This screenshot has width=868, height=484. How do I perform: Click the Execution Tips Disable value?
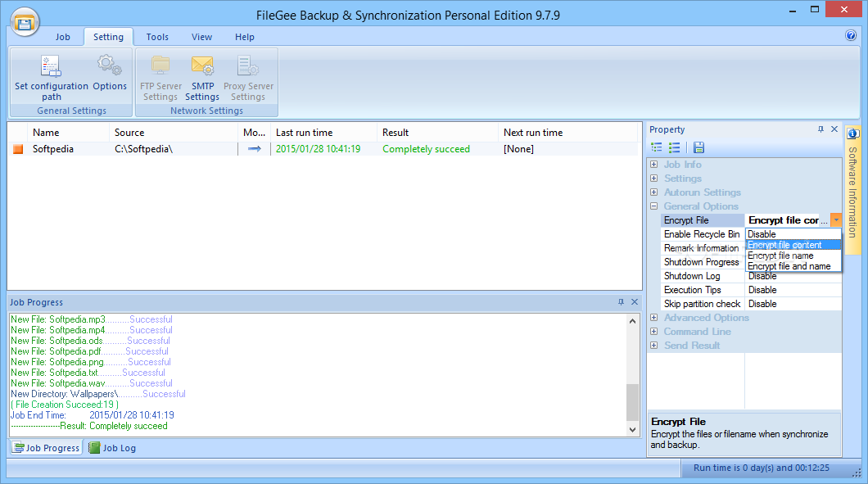click(x=762, y=290)
